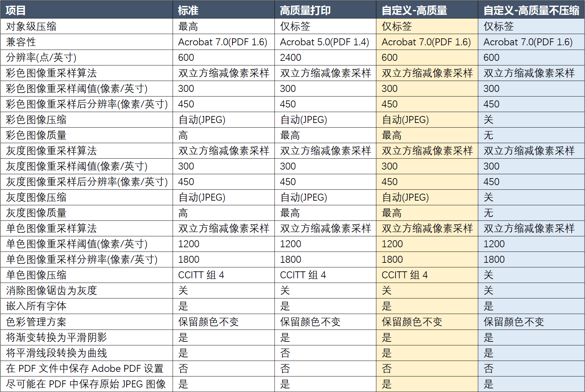Click 450 for 彩色图像重采样后分辨率 in 高质量打印 column
The width and height of the screenshot is (585, 392).
tap(288, 104)
